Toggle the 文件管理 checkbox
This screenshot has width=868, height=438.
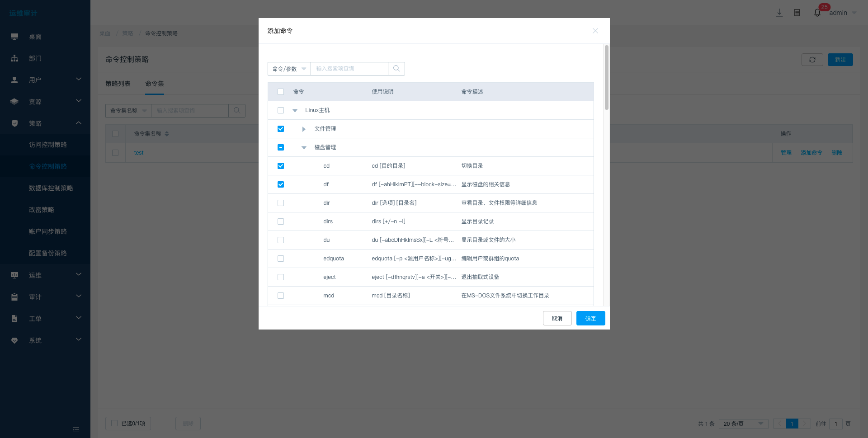pyautogui.click(x=281, y=129)
